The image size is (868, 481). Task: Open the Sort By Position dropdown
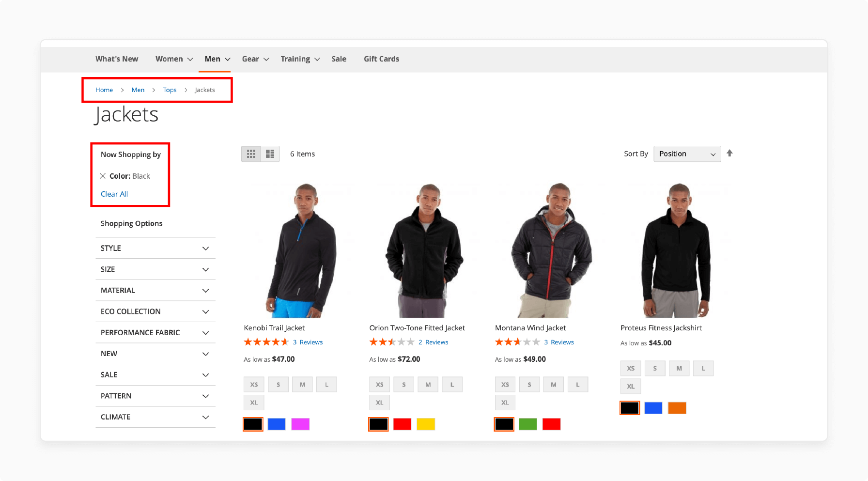687,154
